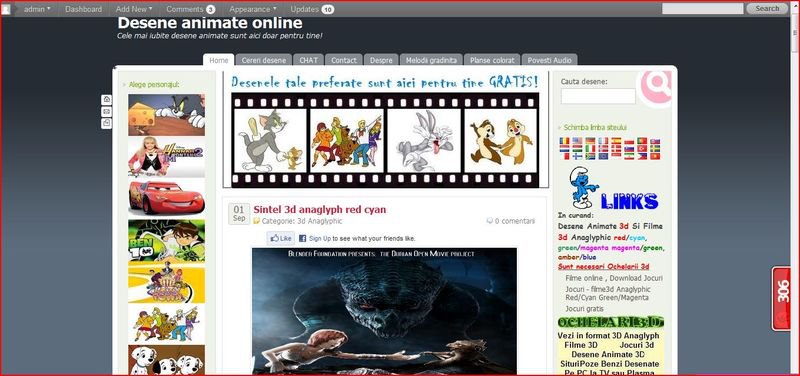Expand the Add New dropdown
This screenshot has height=376, width=800.
[x=134, y=9]
